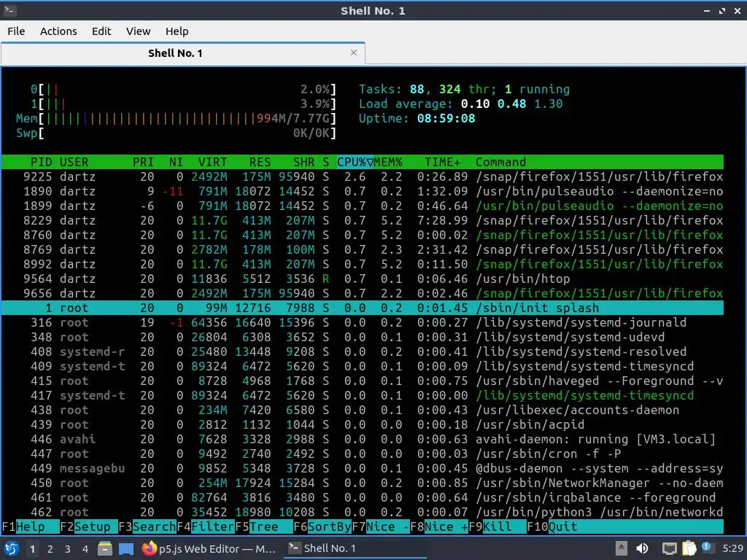Screen dimensions: 747x560
Task: Select the Shell No. 1 tab
Action: click(x=183, y=52)
